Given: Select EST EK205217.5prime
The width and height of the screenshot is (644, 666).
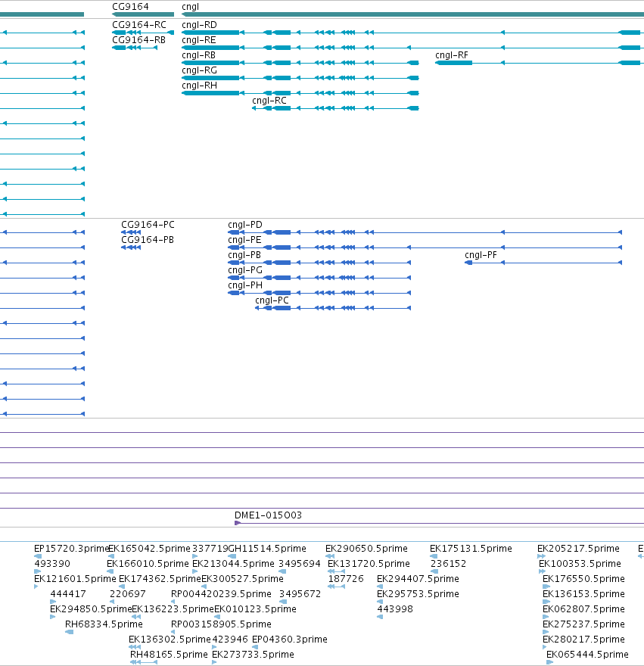Looking at the screenshot, I should [x=579, y=549].
